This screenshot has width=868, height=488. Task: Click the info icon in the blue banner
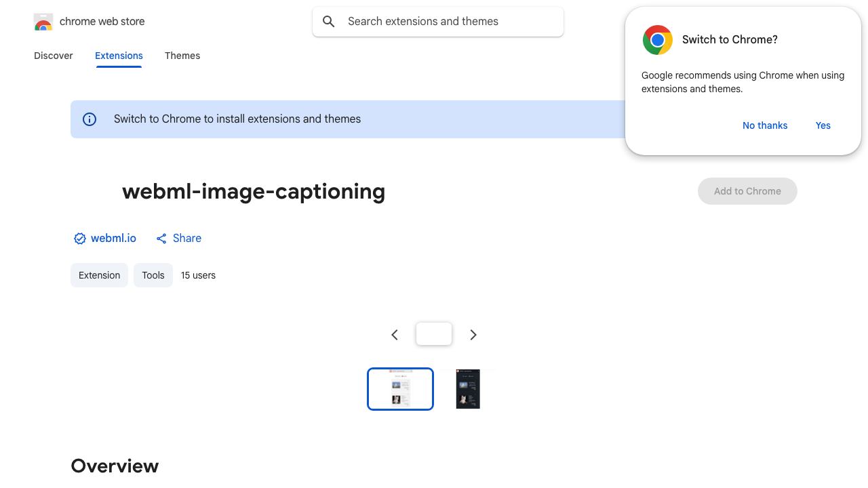pos(90,119)
